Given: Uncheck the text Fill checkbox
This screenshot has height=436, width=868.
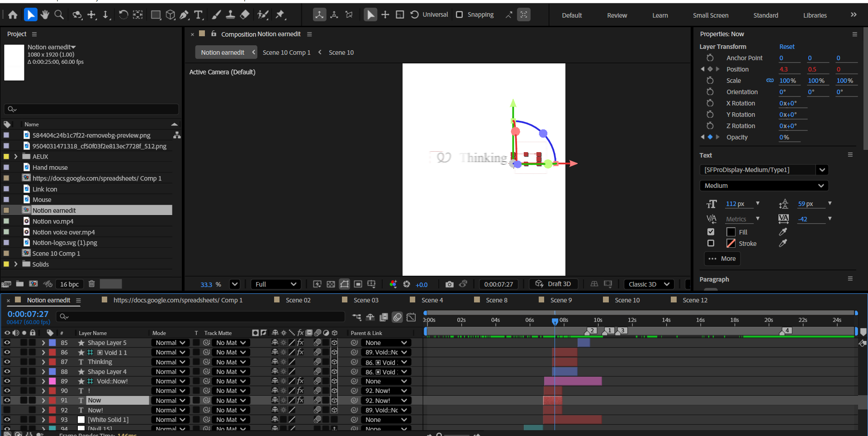Looking at the screenshot, I should tap(711, 232).
